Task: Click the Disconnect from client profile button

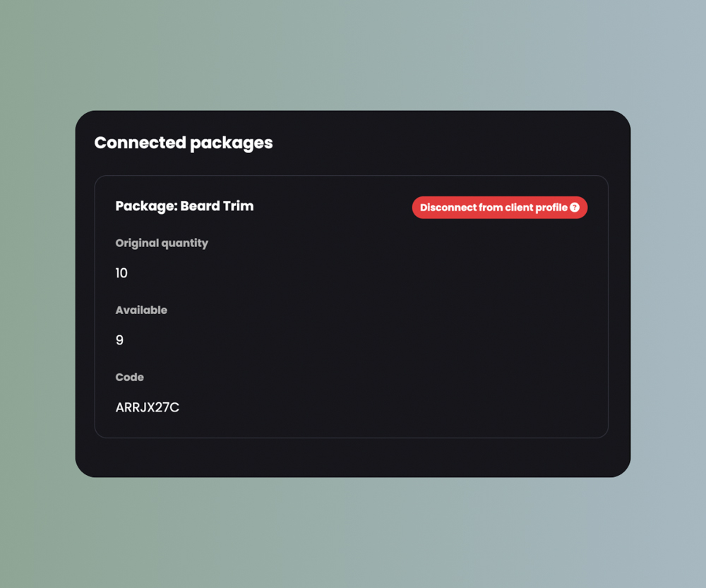Action: point(494,208)
